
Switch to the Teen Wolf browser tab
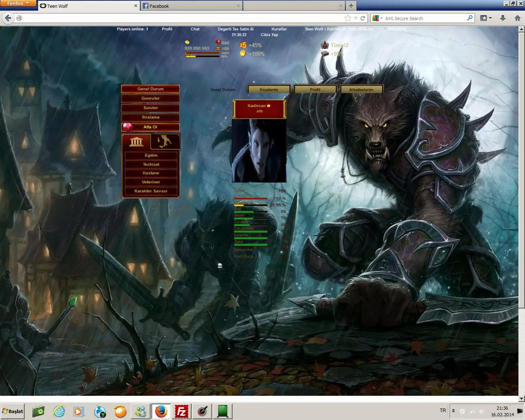pos(89,6)
